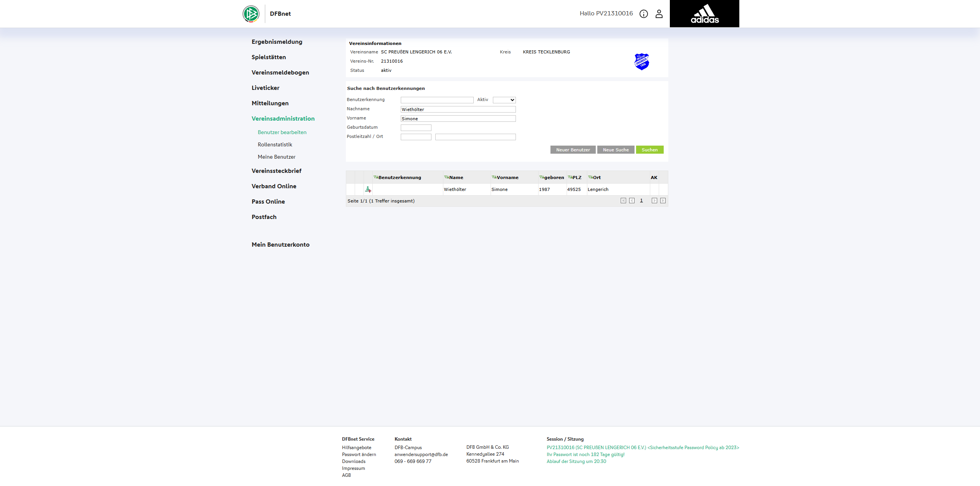Select Meine Benutzer submenu item

pyautogui.click(x=276, y=157)
